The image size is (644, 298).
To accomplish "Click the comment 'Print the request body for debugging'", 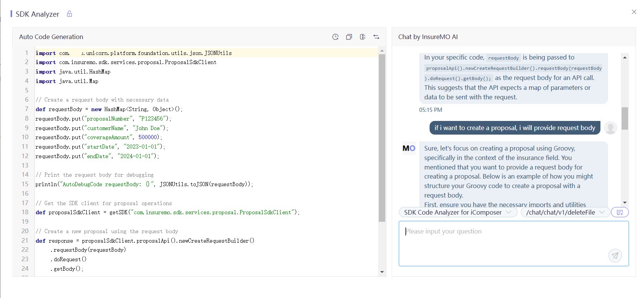I will (x=95, y=175).
